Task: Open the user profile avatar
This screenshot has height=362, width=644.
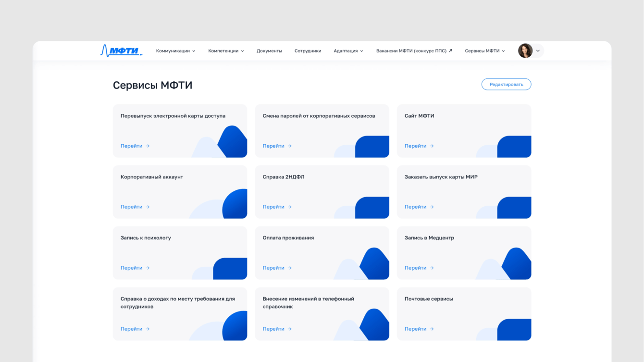Action: [525, 50]
